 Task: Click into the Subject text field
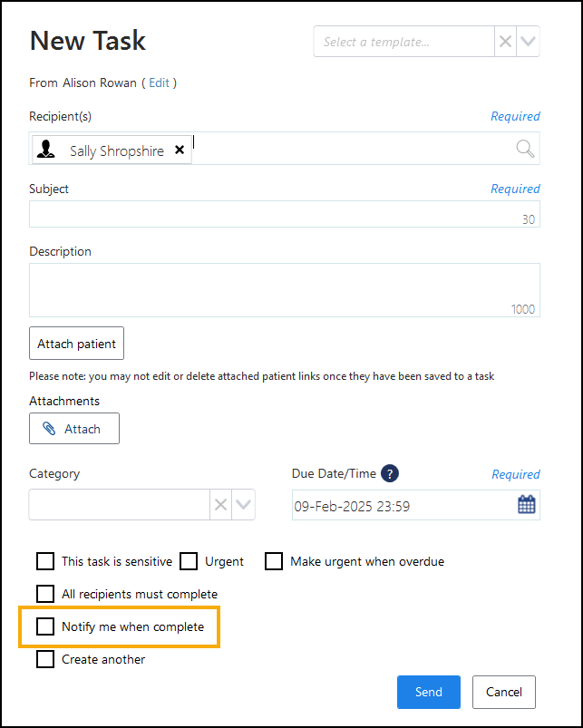pyautogui.click(x=272, y=214)
